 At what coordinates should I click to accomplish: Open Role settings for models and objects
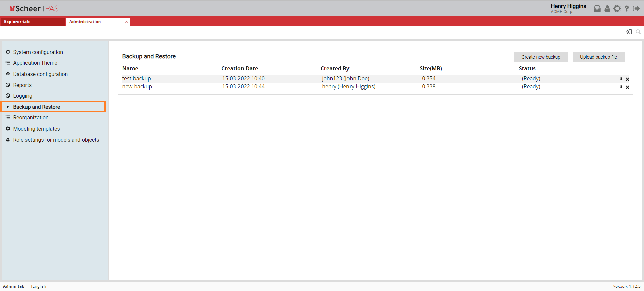[56, 140]
